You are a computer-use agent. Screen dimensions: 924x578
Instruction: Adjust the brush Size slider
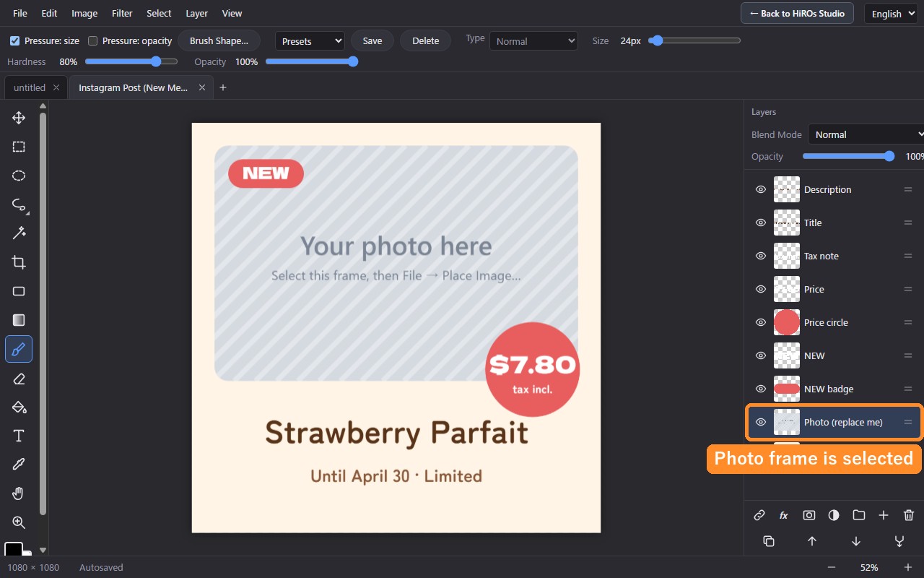click(694, 41)
